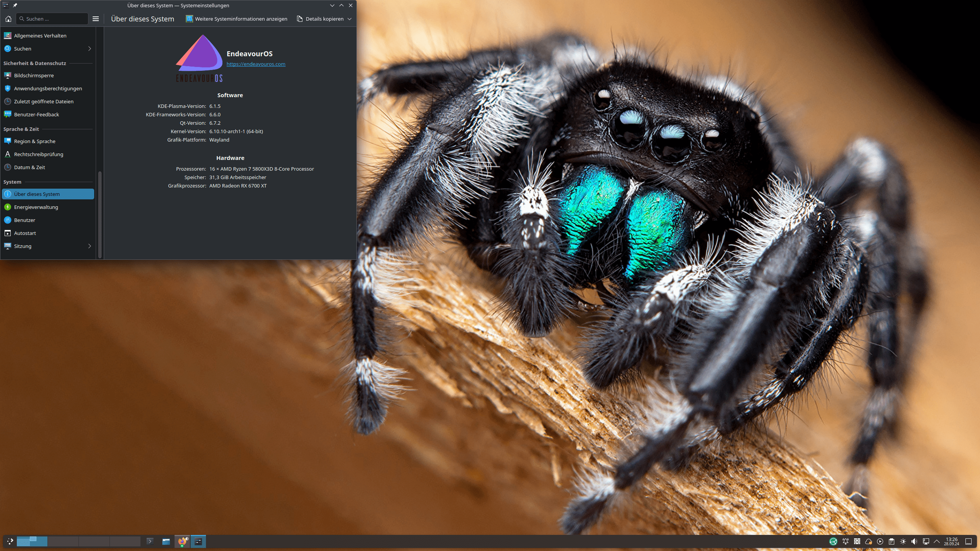
Task: Expand Details kopieren dropdown arrow
Action: click(x=350, y=19)
